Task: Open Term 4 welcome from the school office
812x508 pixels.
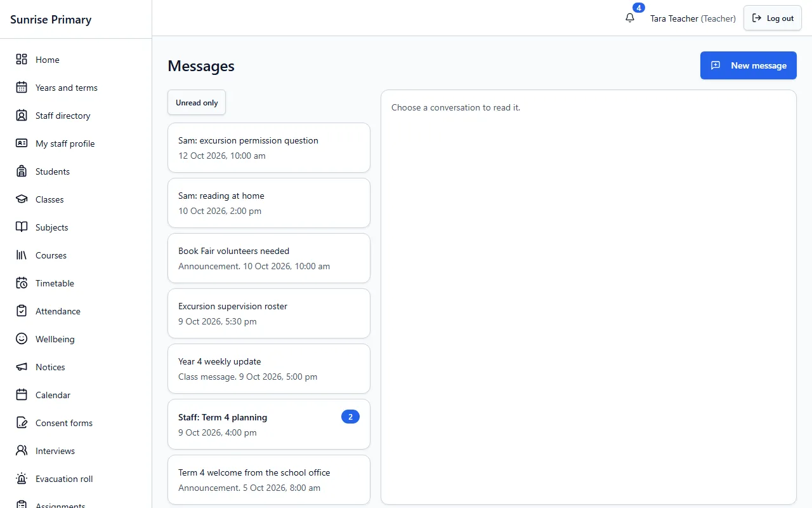Action: [x=269, y=479]
